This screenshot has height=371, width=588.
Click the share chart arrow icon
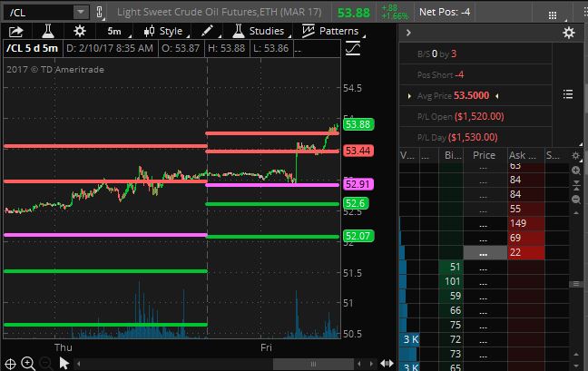[16, 31]
